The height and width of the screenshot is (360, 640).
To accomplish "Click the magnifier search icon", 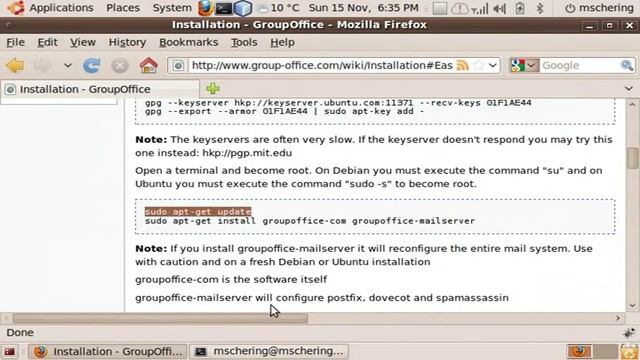I will point(627,65).
